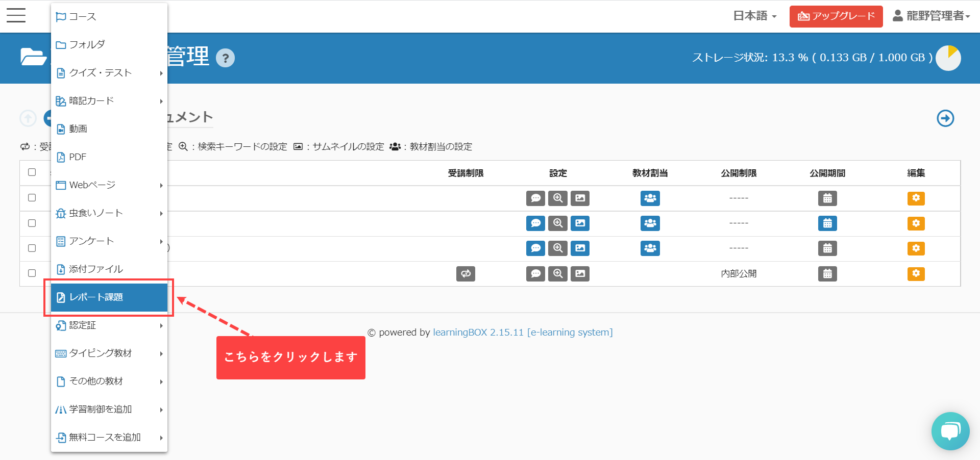Select レポート課題 from the menu
The height and width of the screenshot is (460, 980).
click(109, 297)
